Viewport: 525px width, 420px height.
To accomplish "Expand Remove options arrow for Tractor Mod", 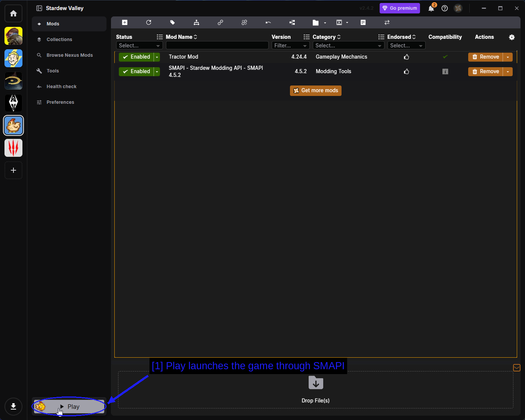I will (x=508, y=57).
